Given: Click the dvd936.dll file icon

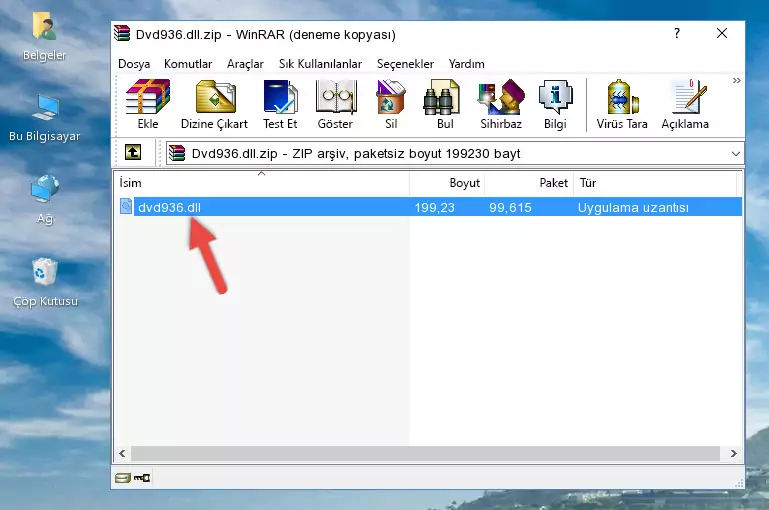Looking at the screenshot, I should (x=126, y=206).
